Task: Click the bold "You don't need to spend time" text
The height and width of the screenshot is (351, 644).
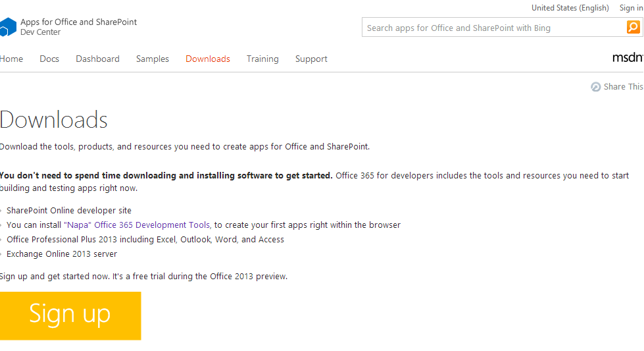Action: [166, 175]
